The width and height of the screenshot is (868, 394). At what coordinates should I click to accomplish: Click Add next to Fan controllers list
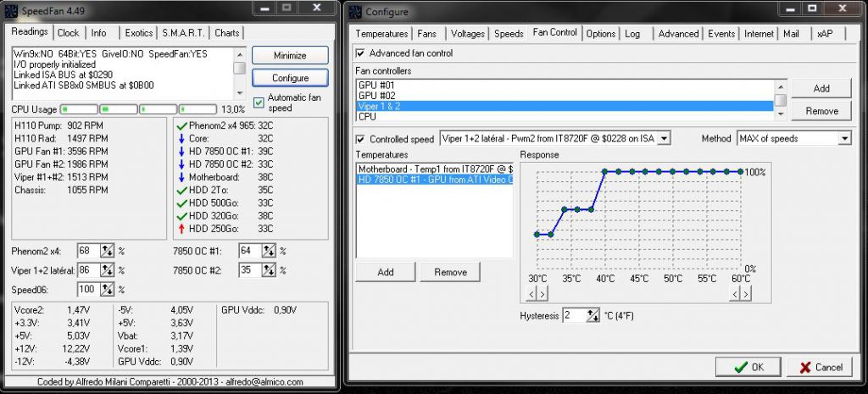(x=821, y=88)
